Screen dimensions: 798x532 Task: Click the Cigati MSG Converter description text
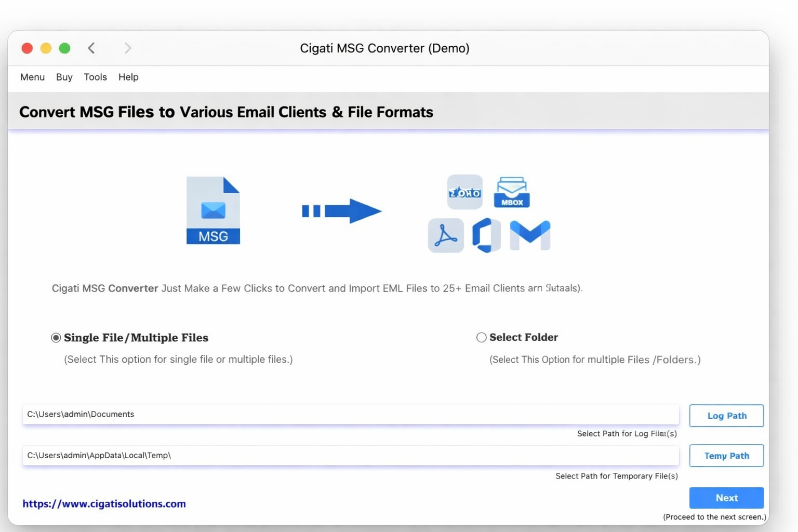[317, 288]
